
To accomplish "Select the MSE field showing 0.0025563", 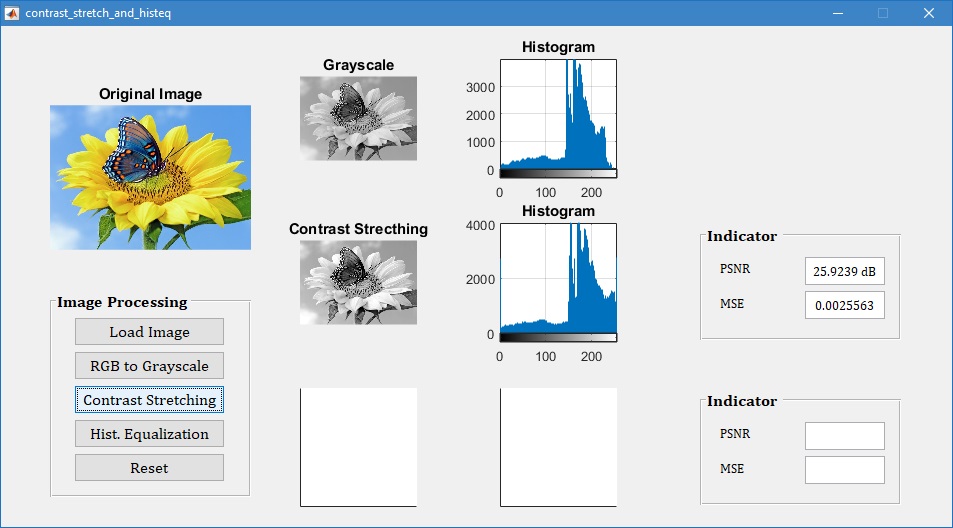I will (x=844, y=305).
